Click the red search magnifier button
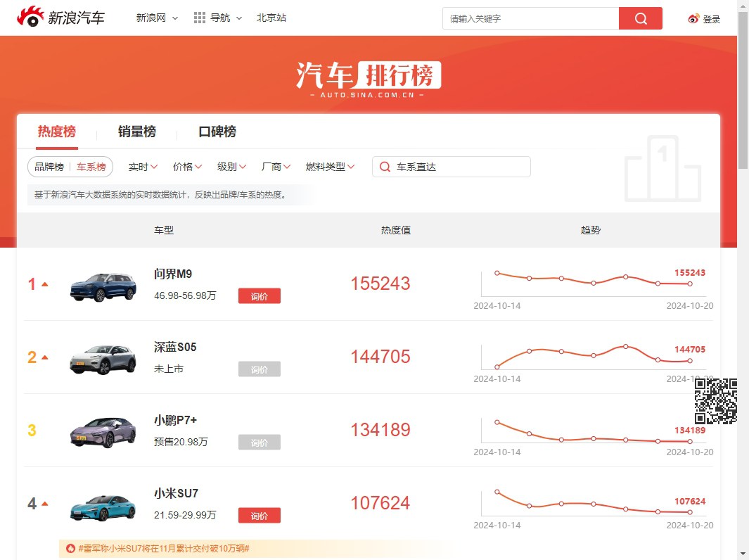The height and width of the screenshot is (560, 749). tap(641, 18)
